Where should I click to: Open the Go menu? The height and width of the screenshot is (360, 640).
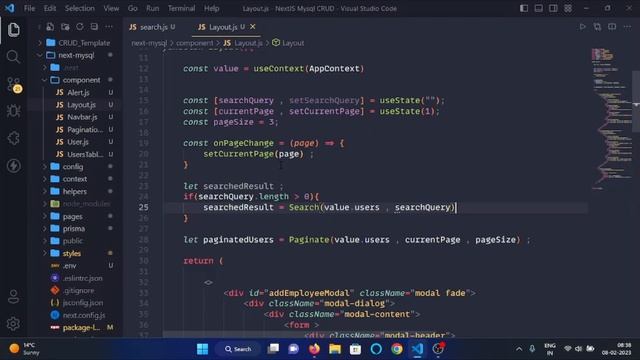132,8
